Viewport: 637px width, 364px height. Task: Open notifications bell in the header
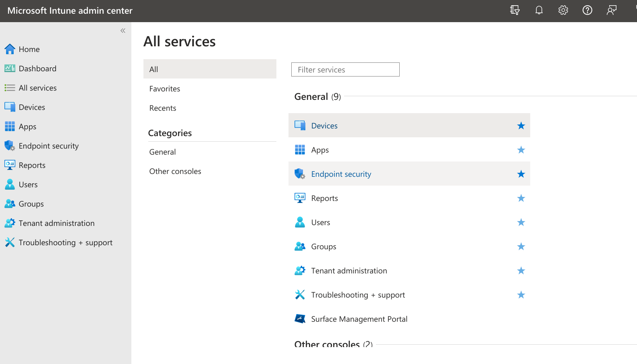coord(539,10)
